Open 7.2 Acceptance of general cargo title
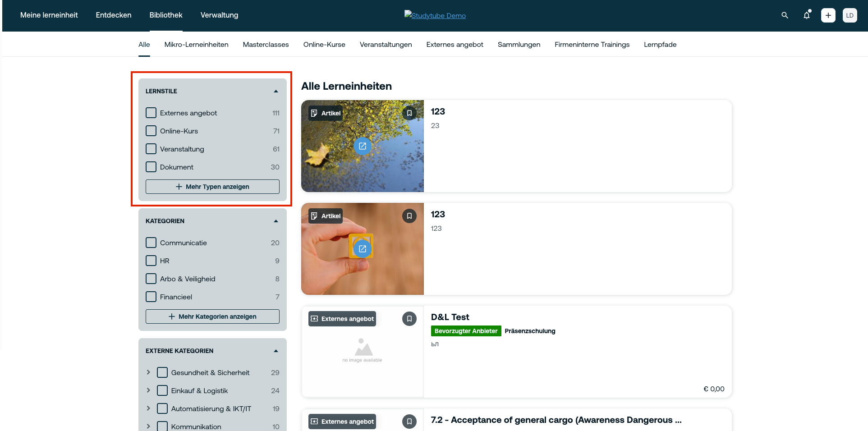This screenshot has width=868, height=431. click(x=556, y=420)
